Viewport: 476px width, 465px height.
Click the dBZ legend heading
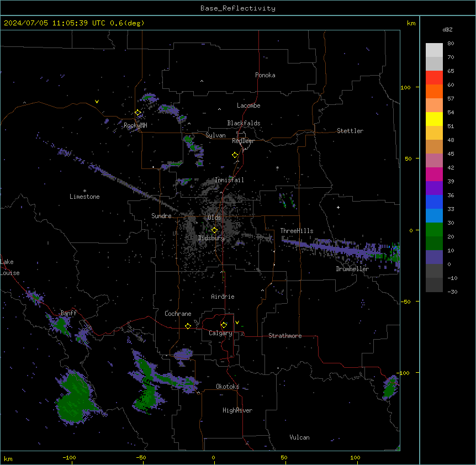(447, 29)
